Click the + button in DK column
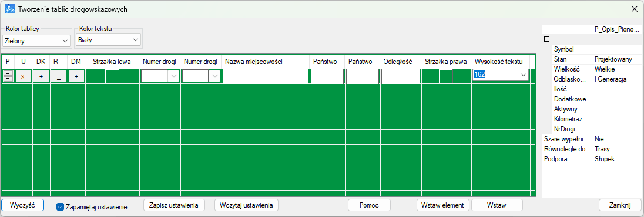Viewport: 644px width, 217px height. click(41, 77)
